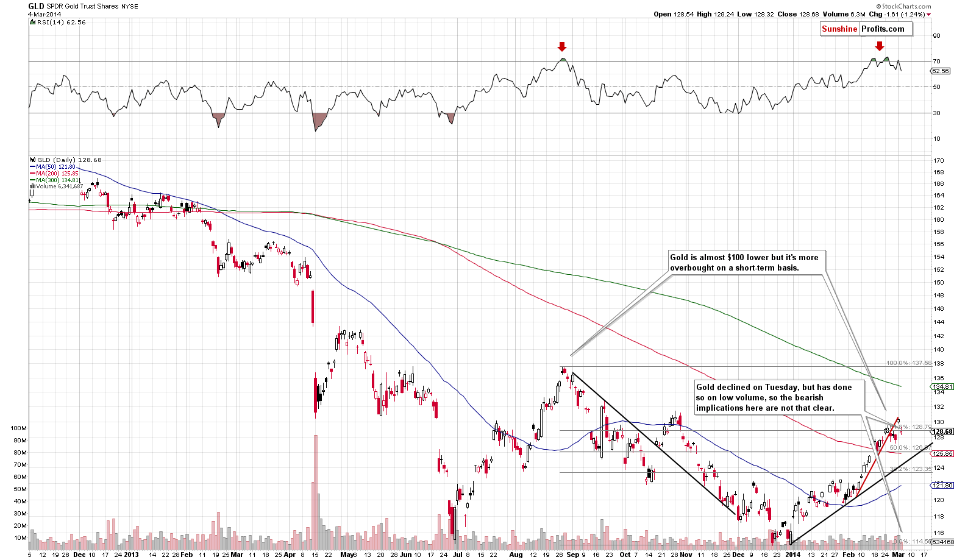Click the red 125.85 price tag
The image size is (954, 560).
[942, 453]
